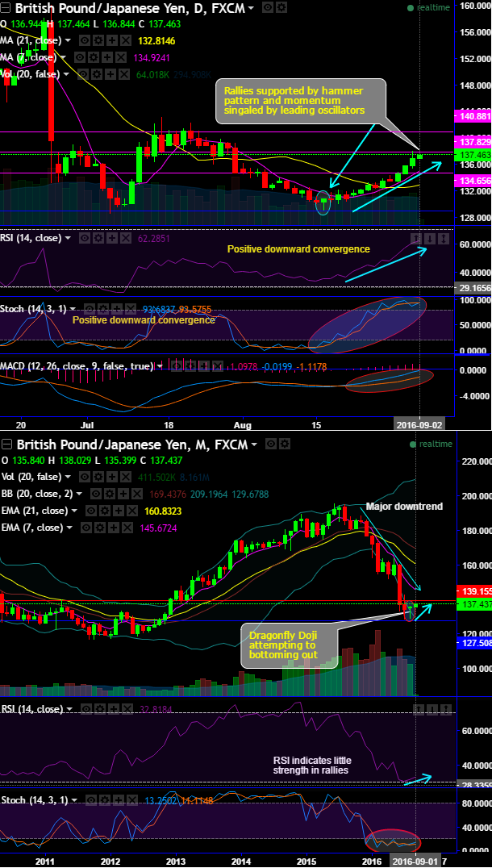Open dropdown arrow for MA (21, close)
The width and height of the screenshot is (492, 868).
tap(68, 40)
